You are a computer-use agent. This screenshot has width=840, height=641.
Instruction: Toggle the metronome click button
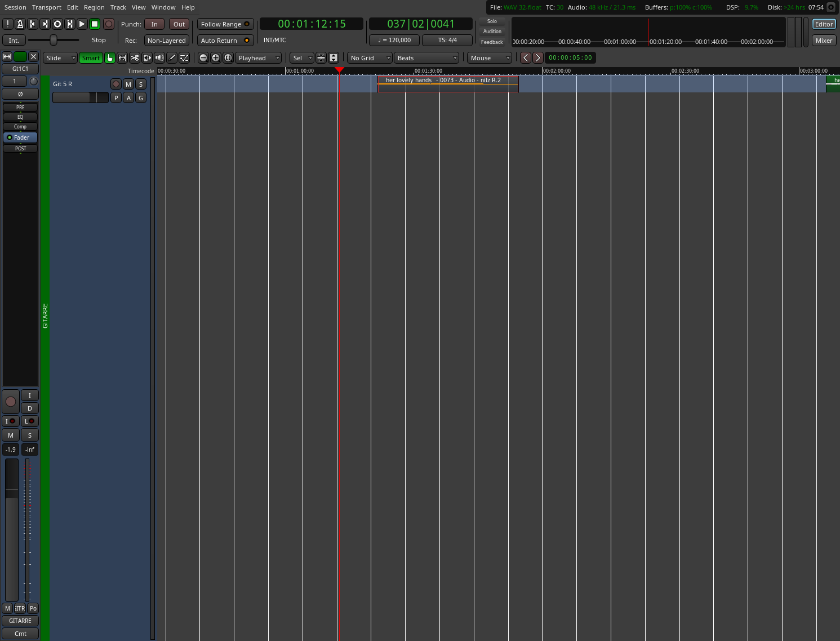click(20, 24)
